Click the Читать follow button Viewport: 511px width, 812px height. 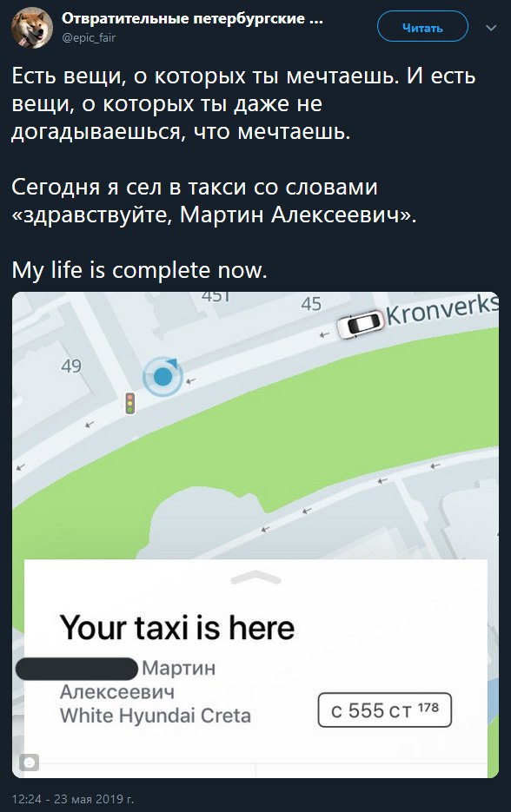click(422, 27)
